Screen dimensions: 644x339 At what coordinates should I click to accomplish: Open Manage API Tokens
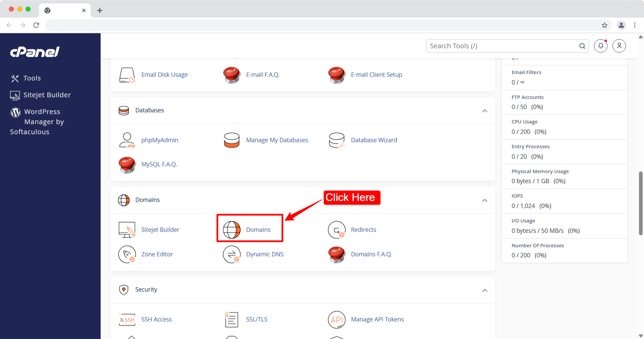pos(377,319)
